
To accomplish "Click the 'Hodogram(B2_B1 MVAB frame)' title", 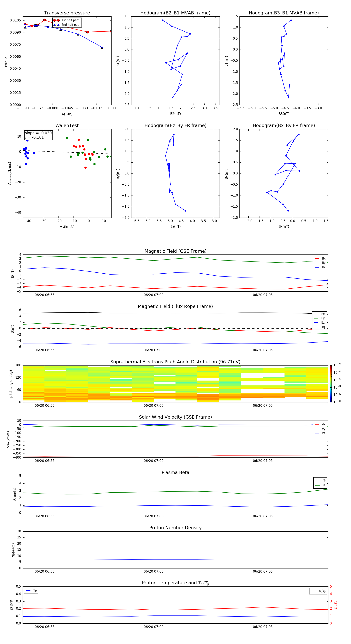I will click(x=175, y=13).
